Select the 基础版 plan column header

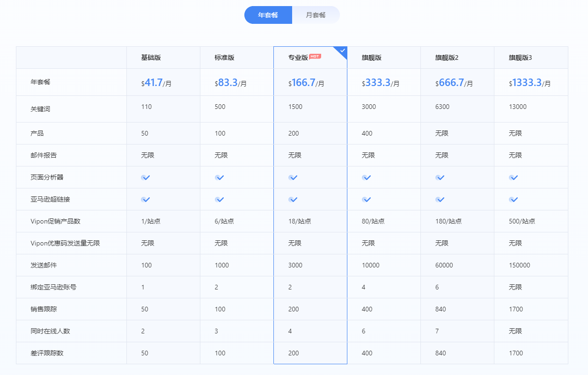pos(151,58)
